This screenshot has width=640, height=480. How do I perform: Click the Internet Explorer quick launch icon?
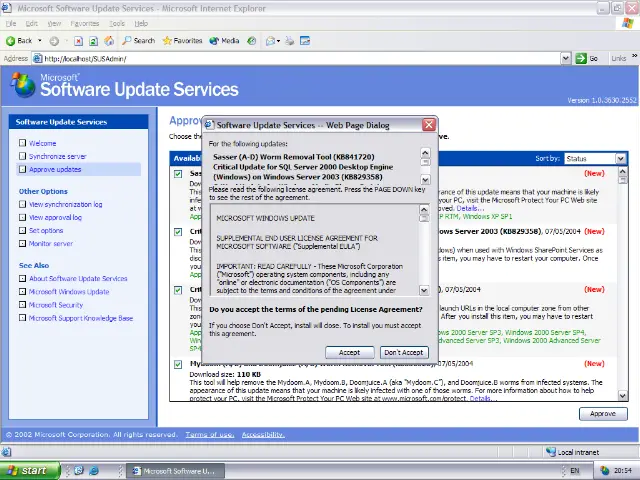[x=93, y=470]
